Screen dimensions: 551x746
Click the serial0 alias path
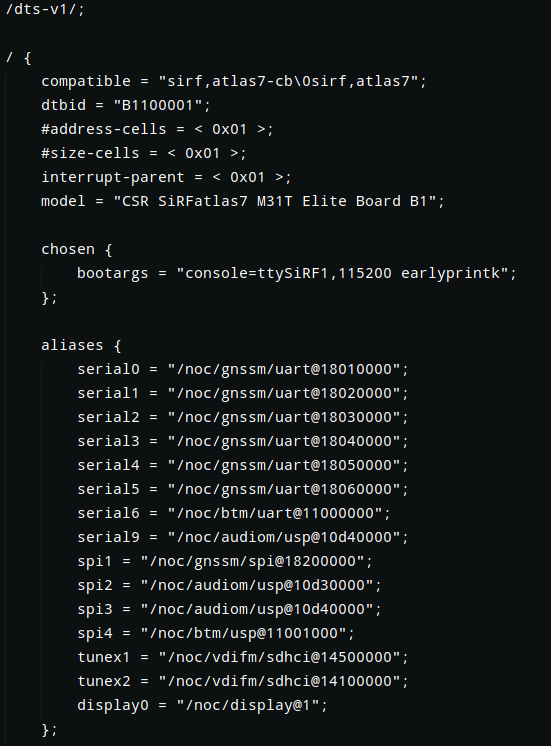pos(284,369)
